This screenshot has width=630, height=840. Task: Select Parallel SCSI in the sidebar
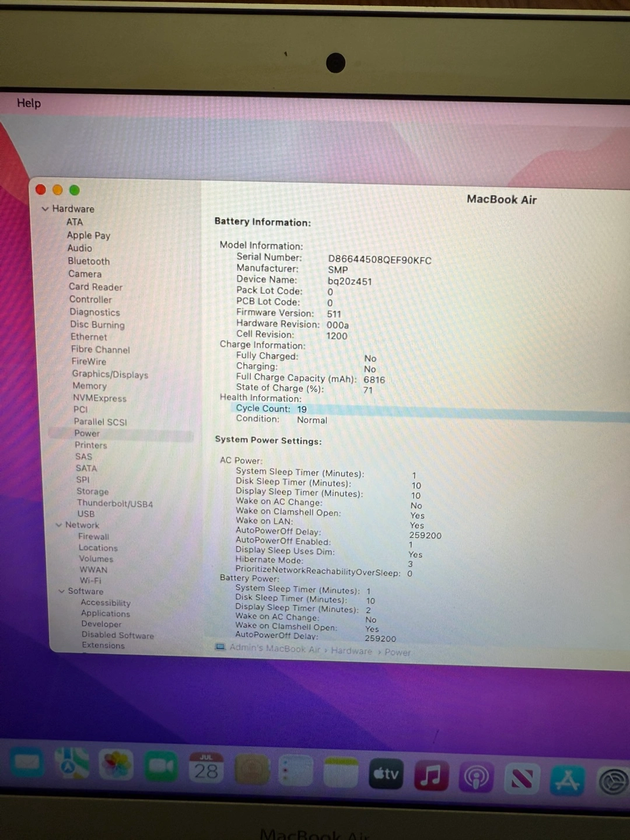click(x=100, y=422)
